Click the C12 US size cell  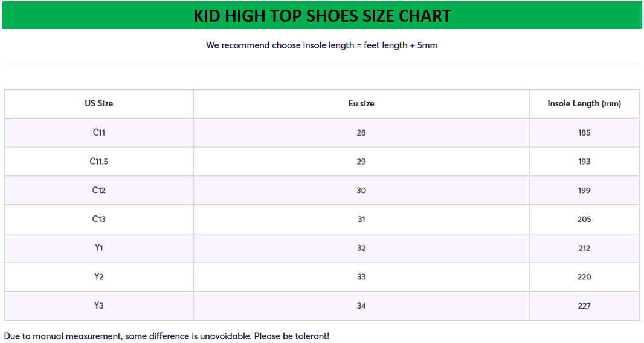(99, 190)
